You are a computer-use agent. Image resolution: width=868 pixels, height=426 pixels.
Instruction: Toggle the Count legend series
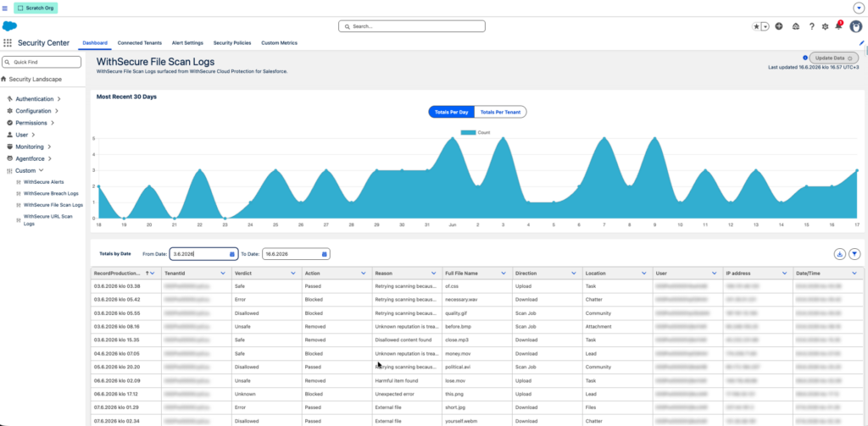476,133
